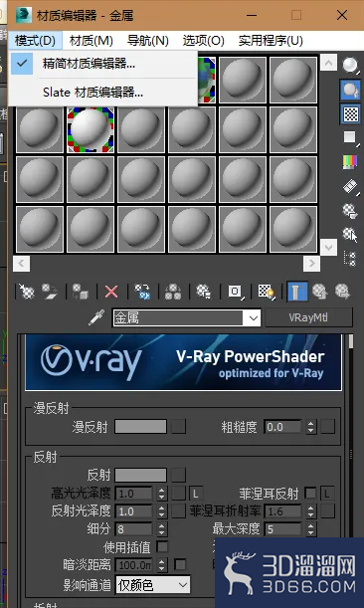Viewport: 364px width, 608px height.
Task: Open the Sample Type sphere flyout
Action: 350,65
